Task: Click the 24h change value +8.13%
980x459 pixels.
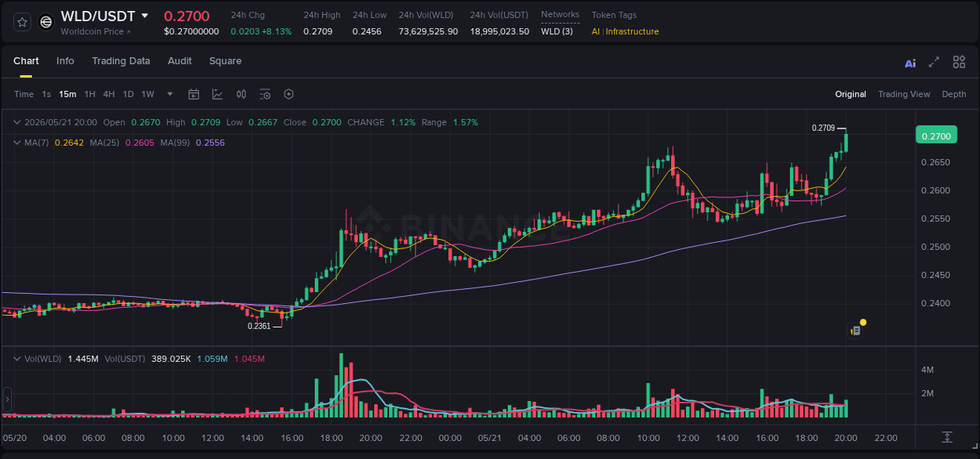Action: [277, 31]
